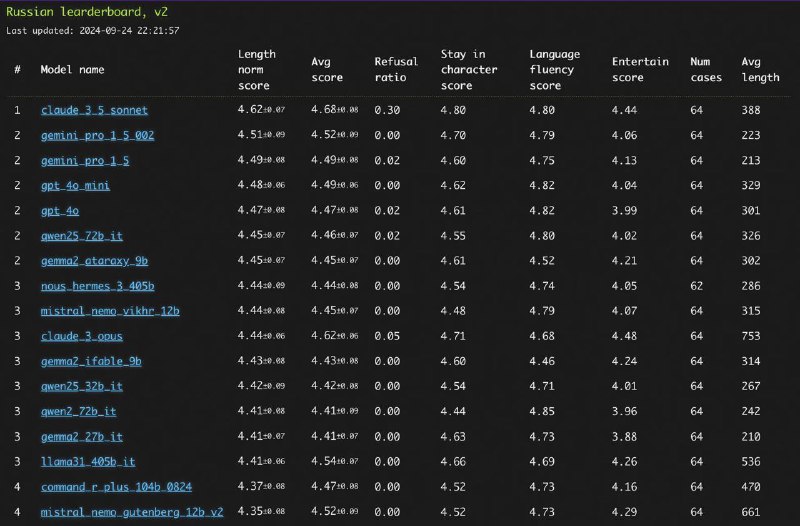The width and height of the screenshot is (800, 526).
Task: Open the qwen25_32b_it model link
Action: (82, 386)
